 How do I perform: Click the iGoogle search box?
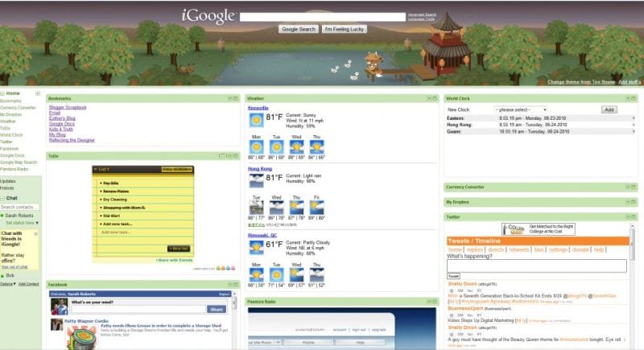323,17
